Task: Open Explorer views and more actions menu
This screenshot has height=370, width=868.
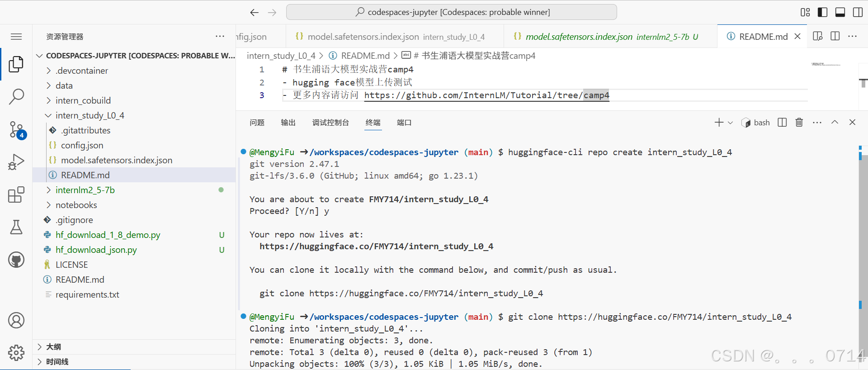Action: pyautogui.click(x=220, y=36)
